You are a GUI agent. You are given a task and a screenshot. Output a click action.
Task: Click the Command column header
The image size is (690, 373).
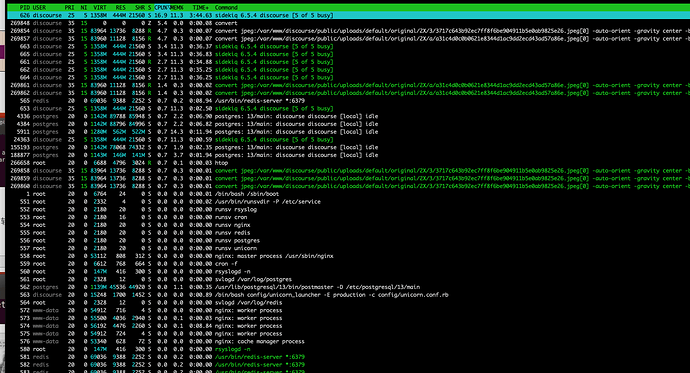[226, 7]
